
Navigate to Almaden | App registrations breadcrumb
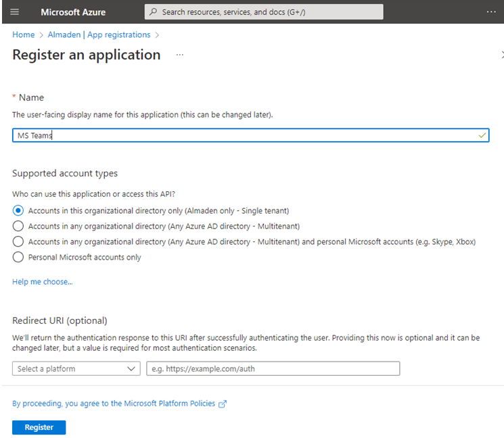99,34
